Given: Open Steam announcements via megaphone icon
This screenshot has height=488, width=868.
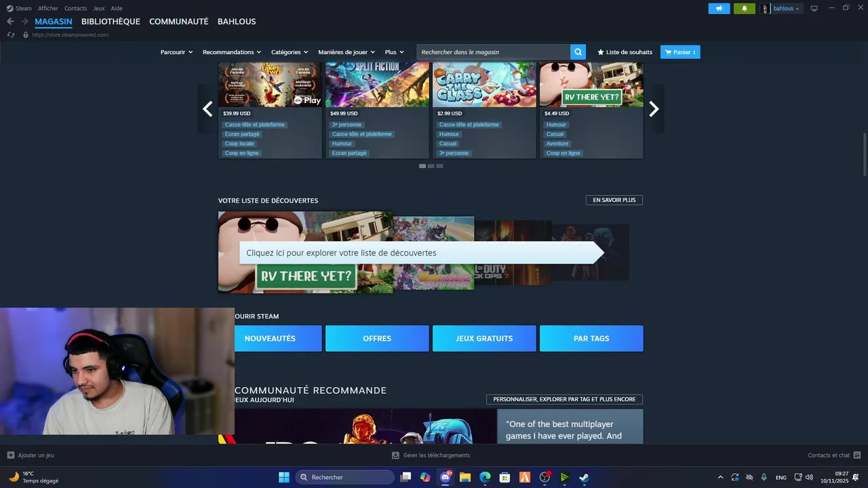Looking at the screenshot, I should pos(719,9).
